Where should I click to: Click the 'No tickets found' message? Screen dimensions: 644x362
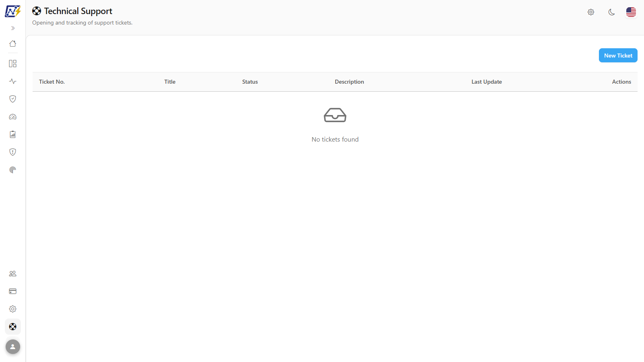335,139
